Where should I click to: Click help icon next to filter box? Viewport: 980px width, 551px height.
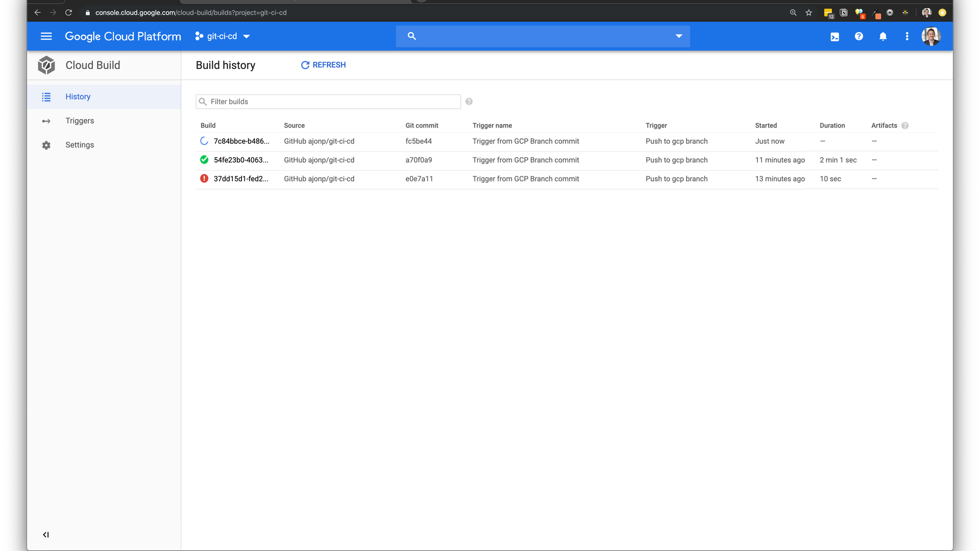coord(469,102)
